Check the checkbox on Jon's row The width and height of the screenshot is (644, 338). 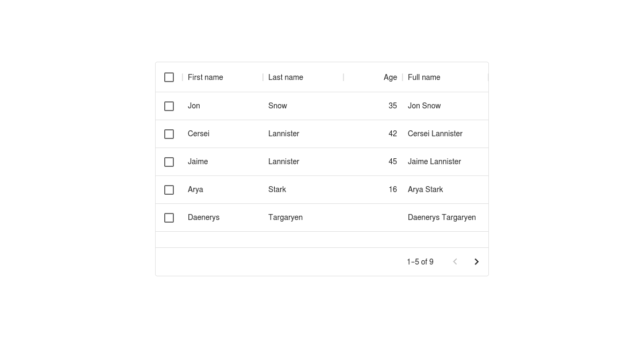(x=169, y=106)
